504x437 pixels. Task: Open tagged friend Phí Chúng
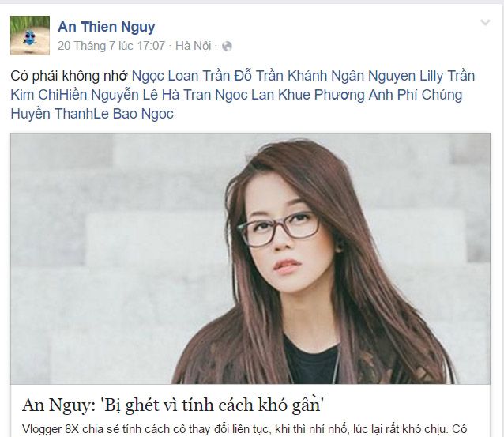coord(430,95)
